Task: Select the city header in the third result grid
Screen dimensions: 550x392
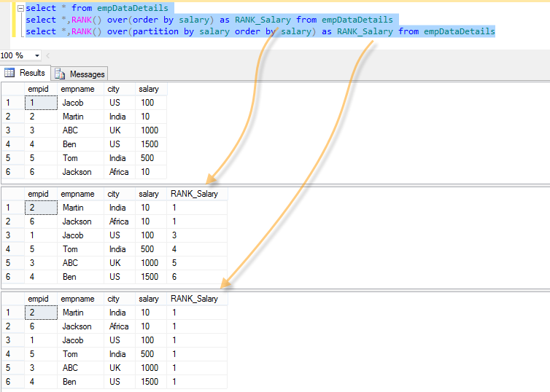Action: (x=119, y=299)
